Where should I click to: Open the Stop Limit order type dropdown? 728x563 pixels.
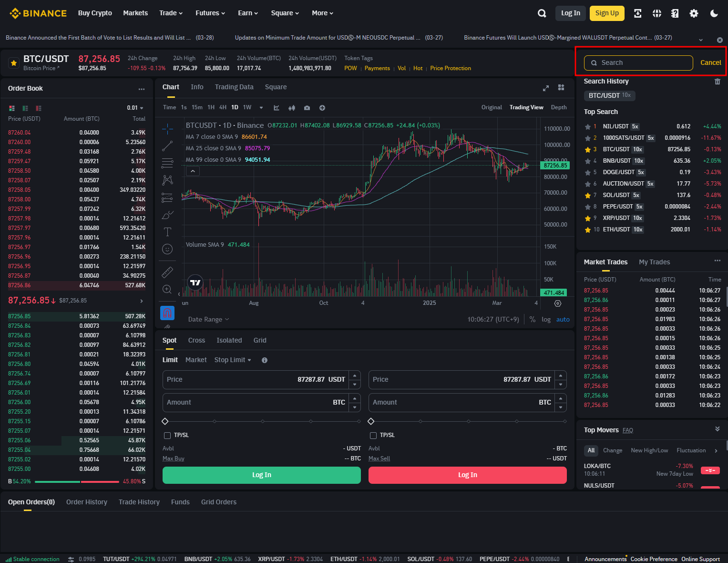(x=233, y=360)
